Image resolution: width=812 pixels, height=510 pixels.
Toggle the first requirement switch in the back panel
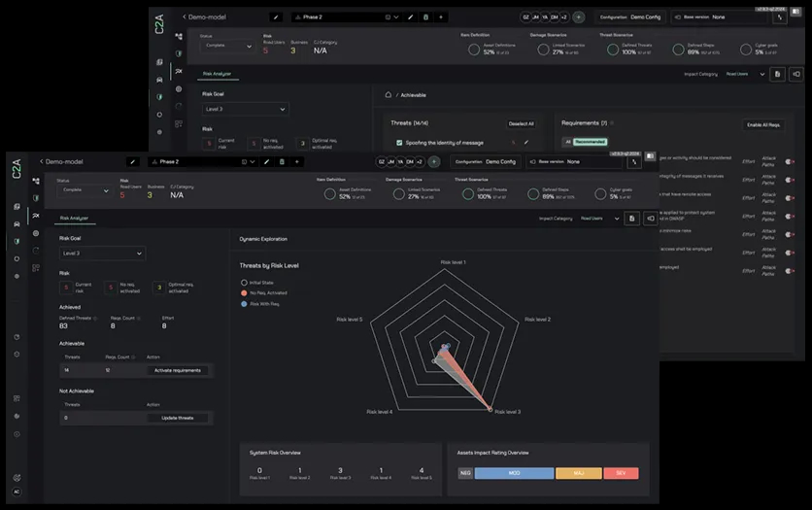pos(789,161)
